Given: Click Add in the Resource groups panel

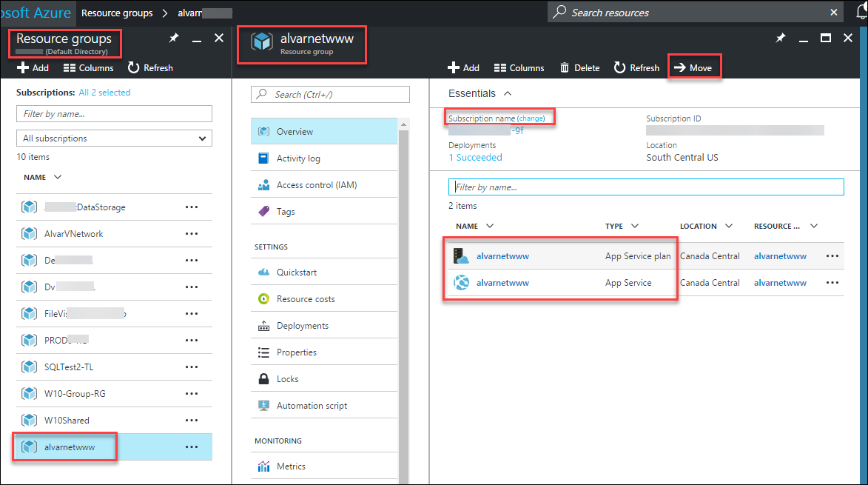Looking at the screenshot, I should pyautogui.click(x=33, y=67).
